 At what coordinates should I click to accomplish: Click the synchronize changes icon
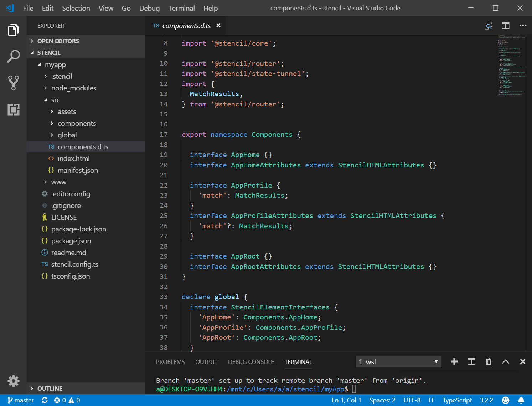coord(45,400)
